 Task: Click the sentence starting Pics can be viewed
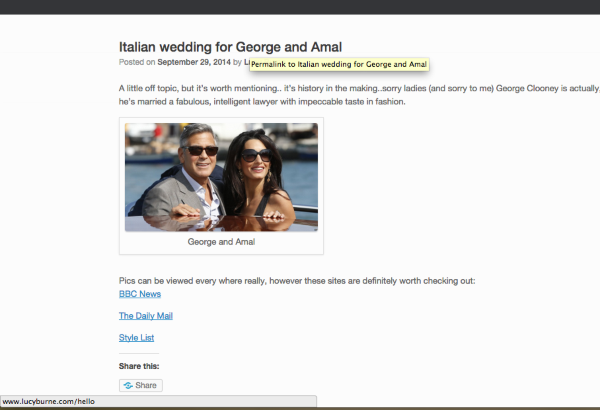[x=297, y=281]
